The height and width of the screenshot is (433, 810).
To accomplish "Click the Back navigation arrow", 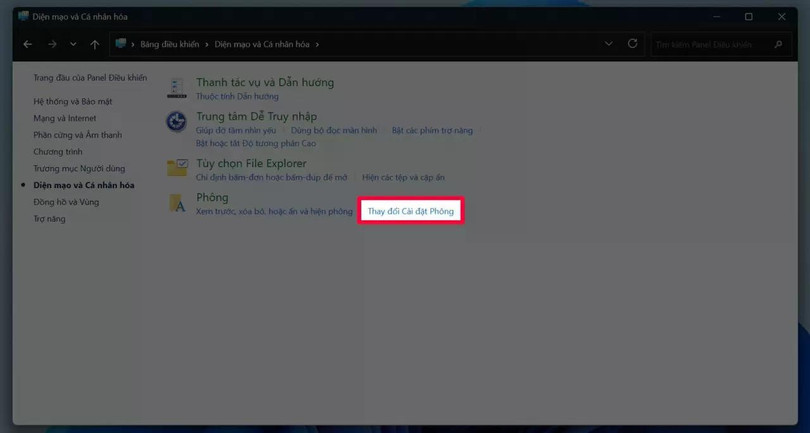I will pos(28,44).
